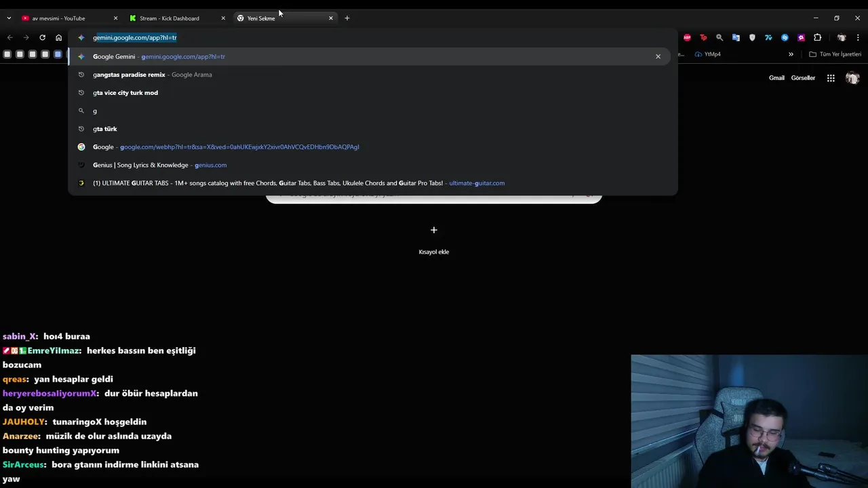Open the Shazam extension icon
This screenshot has width=868, height=488.
pos(785,37)
